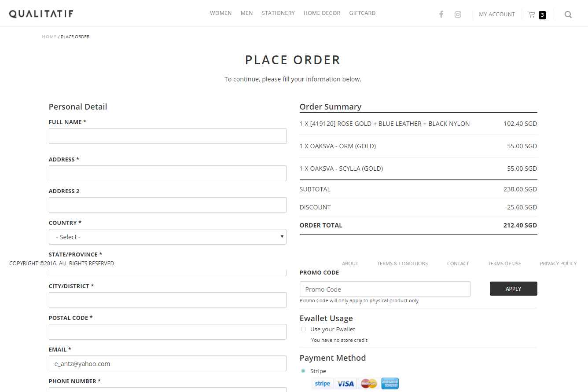This screenshot has height=392, width=588.
Task: Select the Stripe payment radio button
Action: tap(303, 371)
